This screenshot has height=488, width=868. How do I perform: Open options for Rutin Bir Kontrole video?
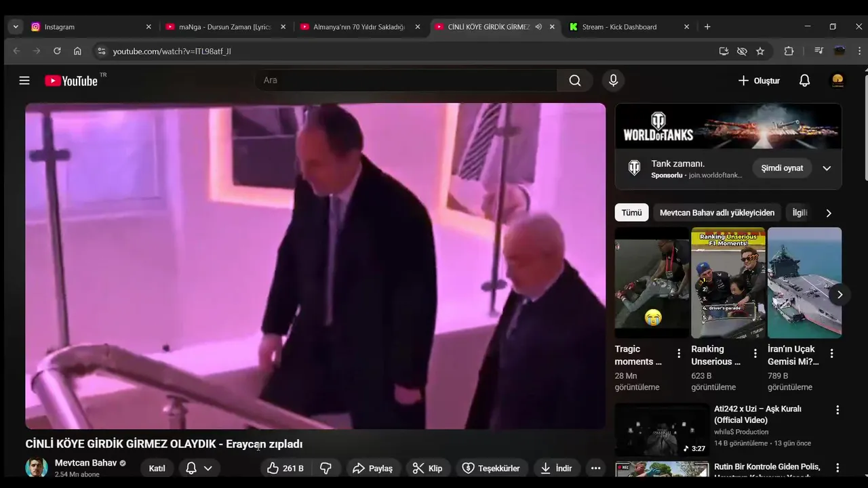click(837, 468)
